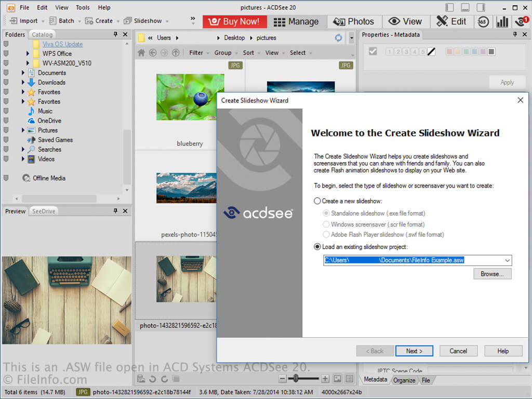The width and height of the screenshot is (532, 399).
Task: Go back with the left arrow icon
Action: [x=153, y=53]
